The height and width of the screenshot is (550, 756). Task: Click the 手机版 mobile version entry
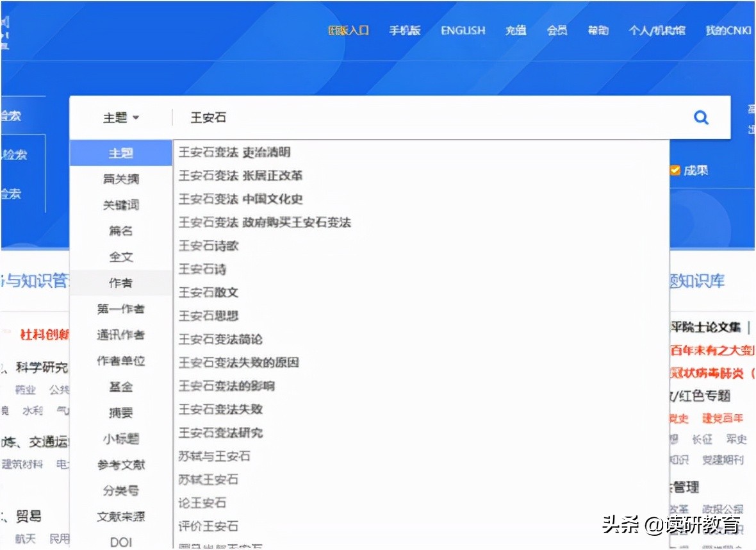[404, 30]
